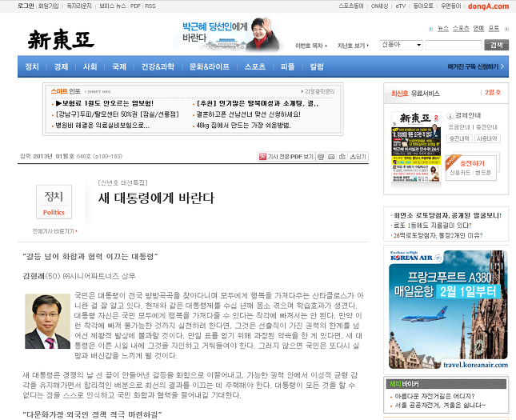Click the print article icon
Image resolution: width=516 pixels, height=420 pixels.
321,157
